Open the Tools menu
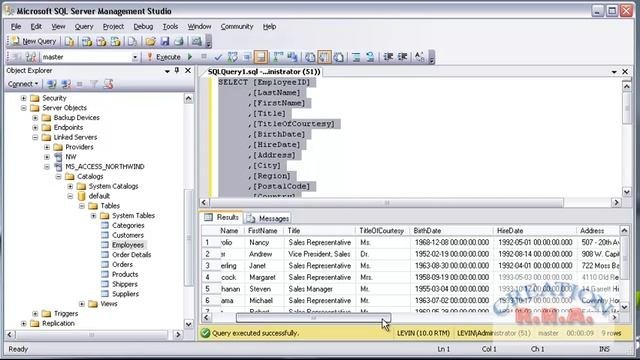The width and height of the screenshot is (640, 360). 170,27
